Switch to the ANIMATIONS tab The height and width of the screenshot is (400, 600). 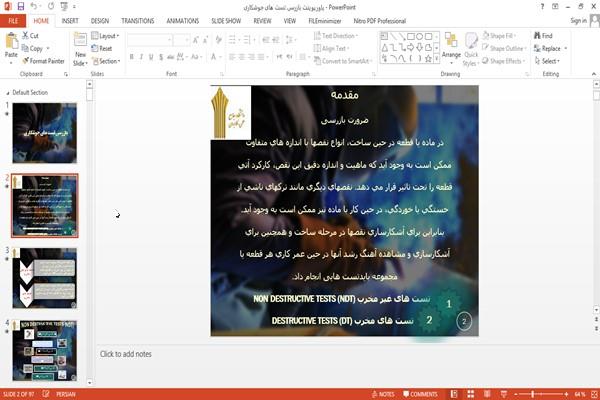pyautogui.click(x=183, y=21)
